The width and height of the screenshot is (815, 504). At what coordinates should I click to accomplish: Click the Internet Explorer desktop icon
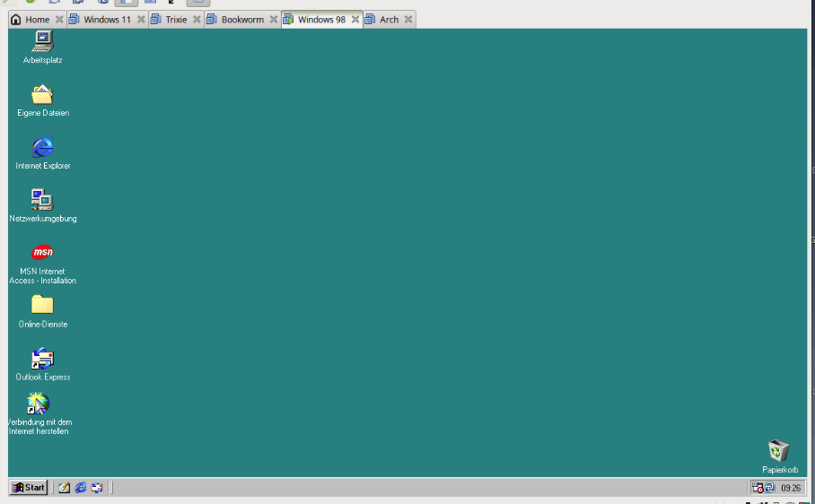pyautogui.click(x=42, y=147)
